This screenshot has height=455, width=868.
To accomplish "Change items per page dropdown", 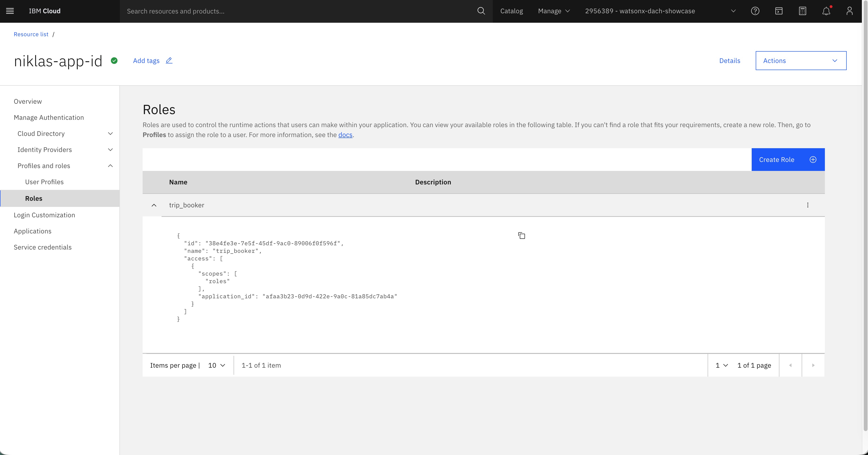I will click(217, 366).
